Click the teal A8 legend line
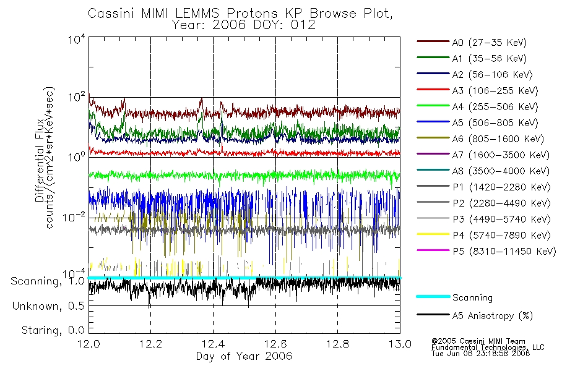Viewport: 588px width, 371px height. click(x=433, y=170)
